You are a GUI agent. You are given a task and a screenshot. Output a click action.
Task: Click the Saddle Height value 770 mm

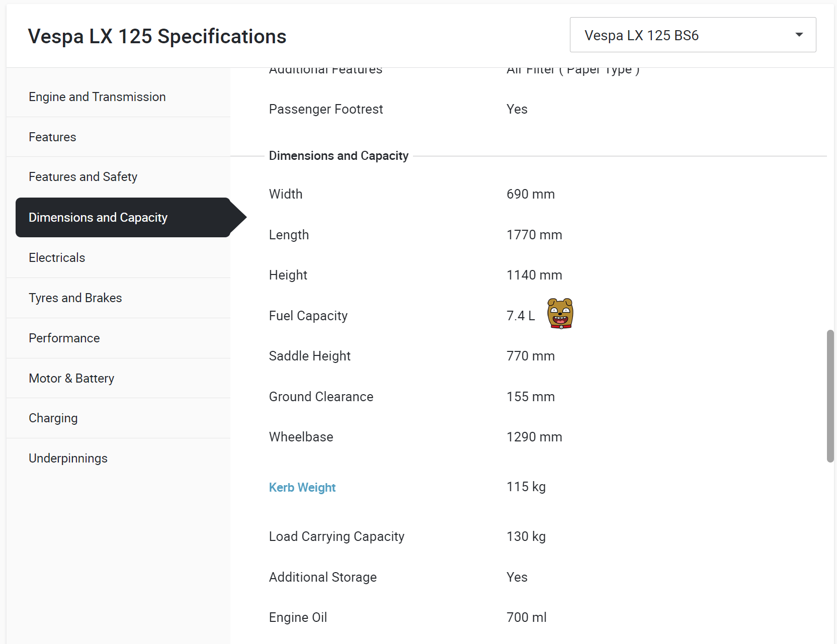(x=531, y=356)
